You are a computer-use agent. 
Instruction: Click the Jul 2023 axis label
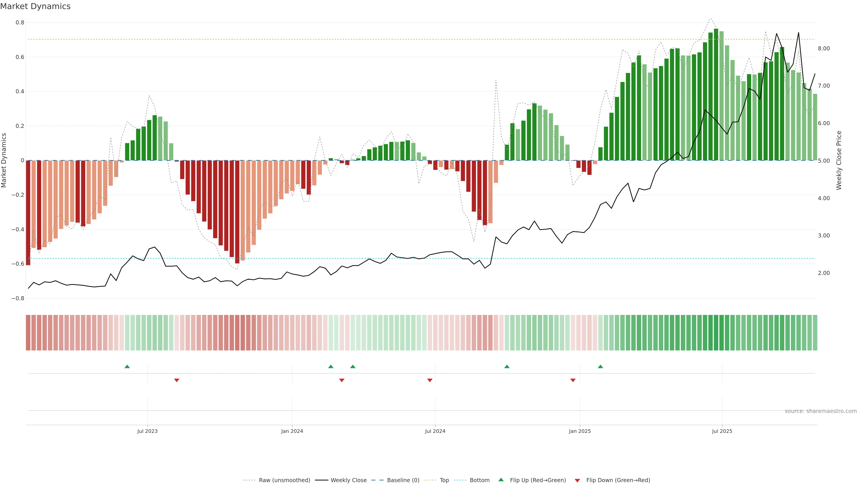[x=147, y=431]
